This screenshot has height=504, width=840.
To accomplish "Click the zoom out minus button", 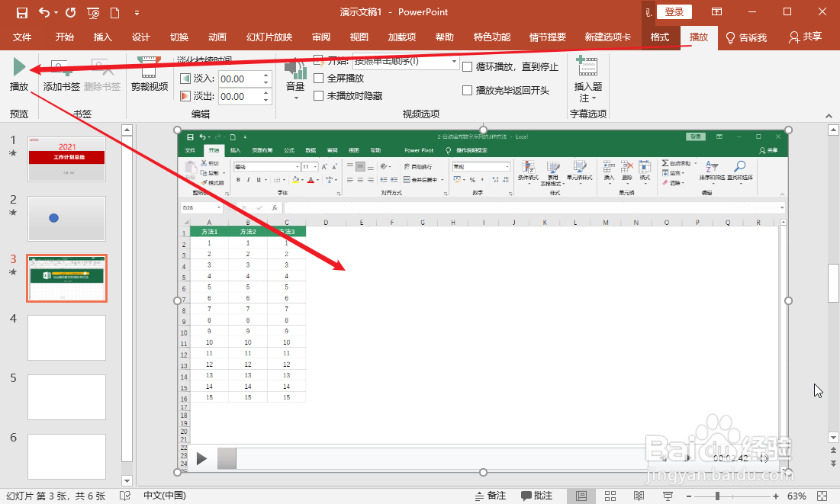I will [689, 496].
